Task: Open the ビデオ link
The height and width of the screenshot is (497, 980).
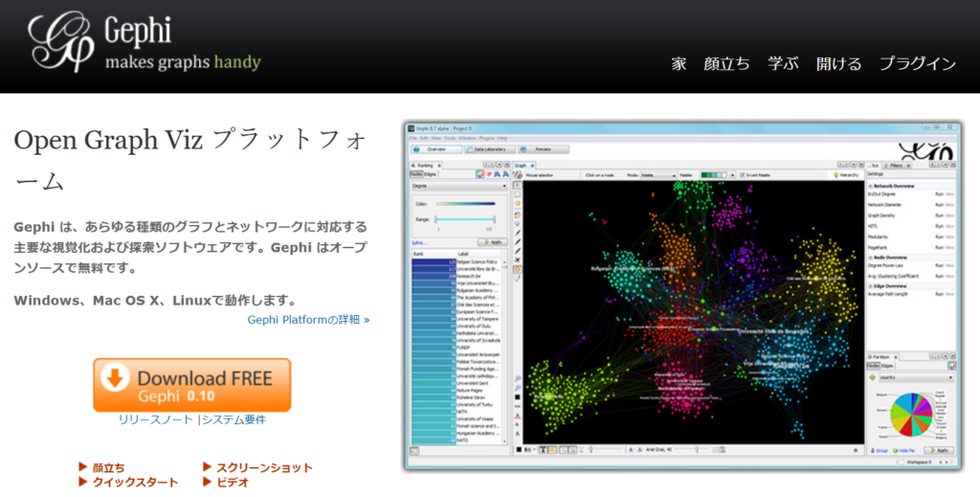Action: click(x=233, y=482)
